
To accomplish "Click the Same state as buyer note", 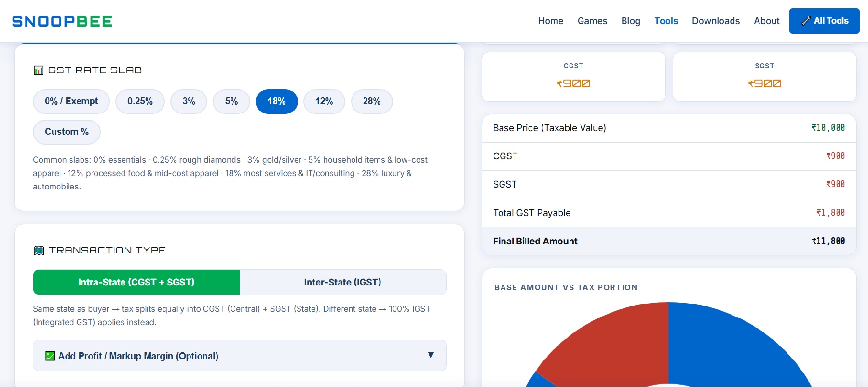I will [232, 316].
